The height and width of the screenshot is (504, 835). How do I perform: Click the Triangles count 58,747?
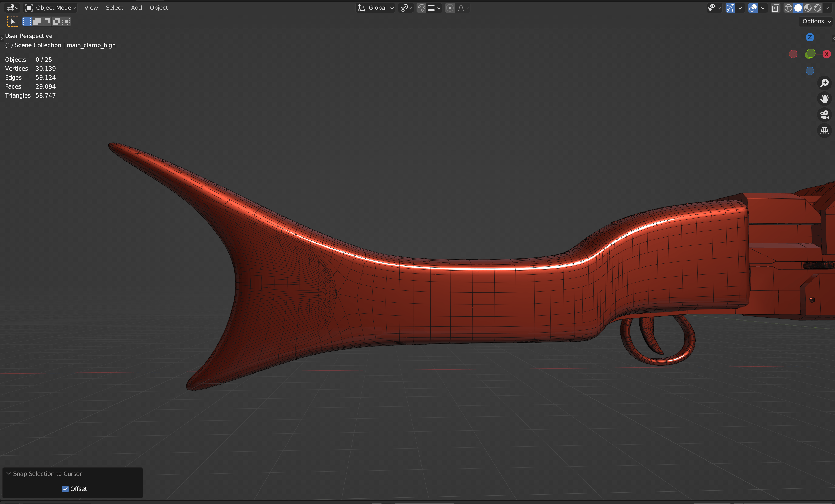coord(45,96)
